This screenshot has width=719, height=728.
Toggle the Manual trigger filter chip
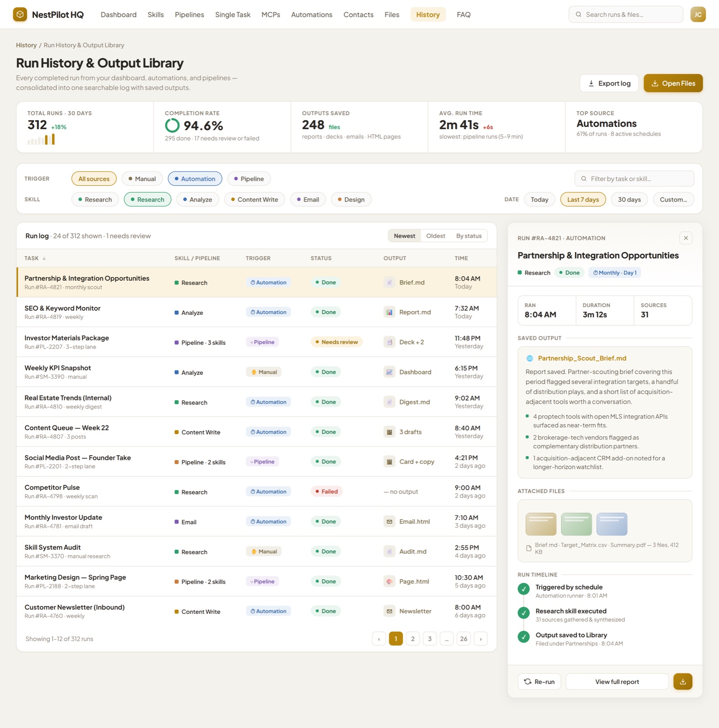[x=142, y=179]
